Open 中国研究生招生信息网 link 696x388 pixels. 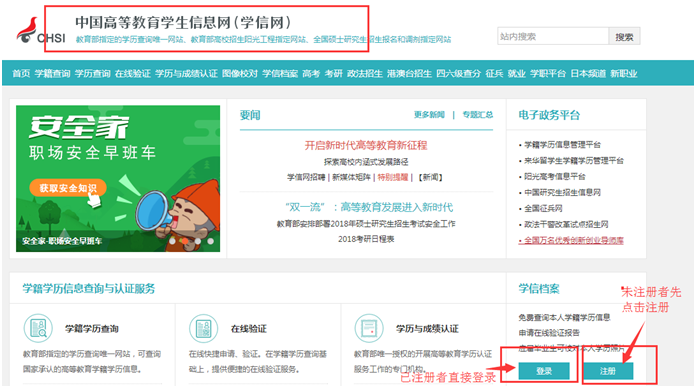[x=562, y=192]
